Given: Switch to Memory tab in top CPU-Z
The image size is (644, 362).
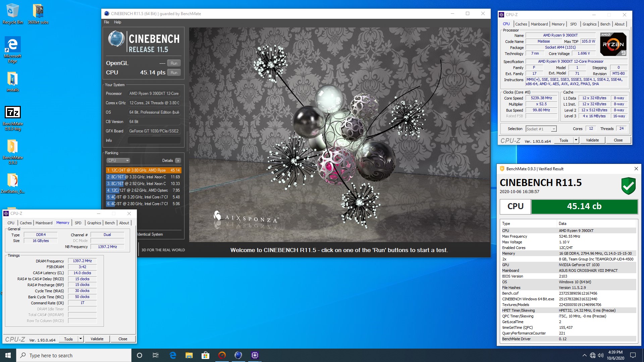Looking at the screenshot, I should (558, 24).
